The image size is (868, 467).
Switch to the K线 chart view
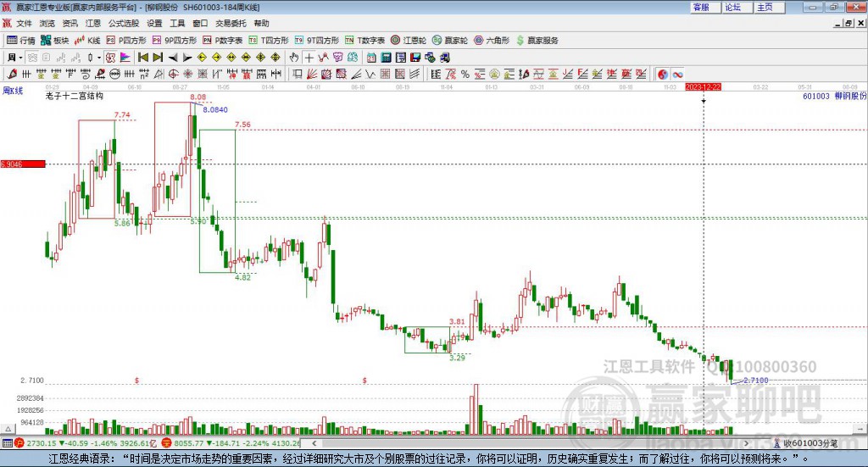pos(87,41)
